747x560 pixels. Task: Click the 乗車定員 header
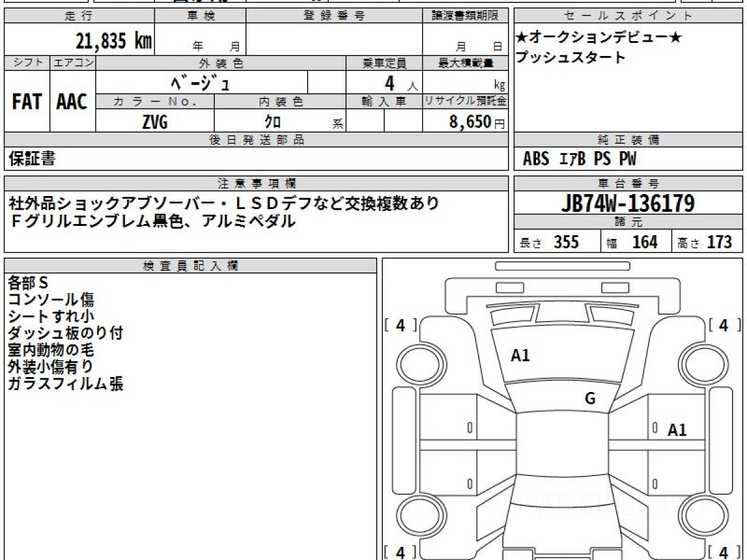pos(384,63)
